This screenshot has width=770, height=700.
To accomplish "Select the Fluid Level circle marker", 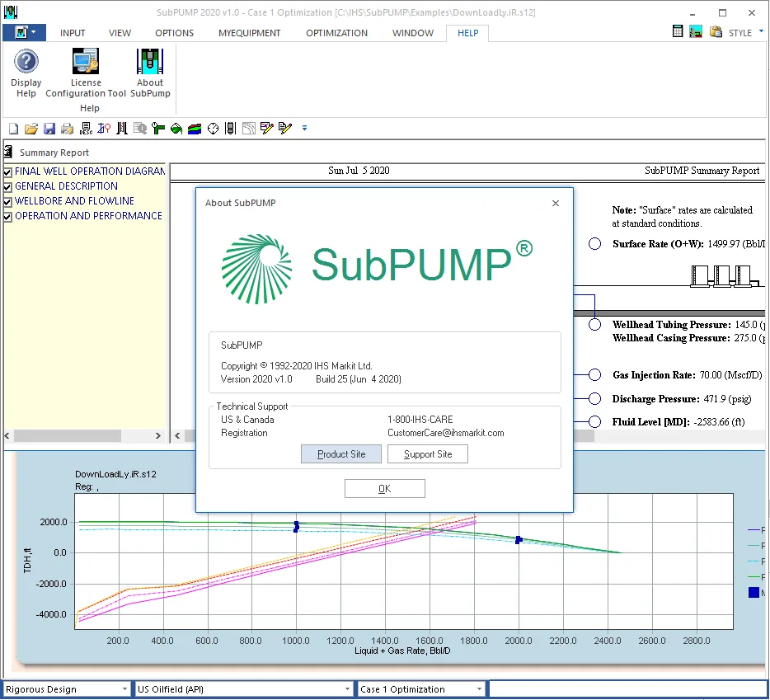I will [x=594, y=421].
